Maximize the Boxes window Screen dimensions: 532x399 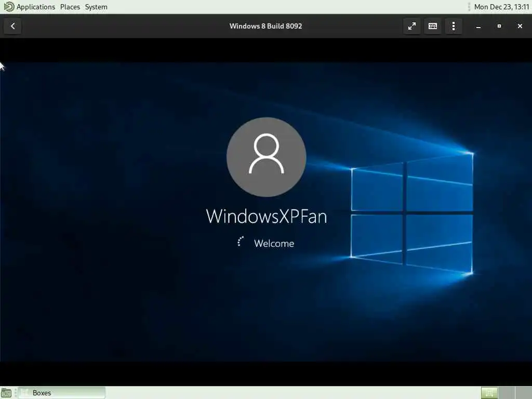point(499,26)
